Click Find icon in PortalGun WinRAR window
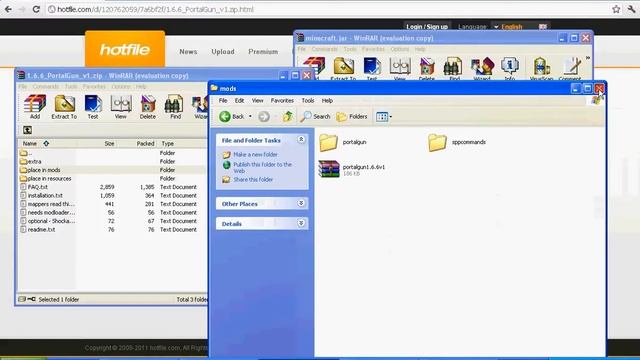 click(175, 106)
